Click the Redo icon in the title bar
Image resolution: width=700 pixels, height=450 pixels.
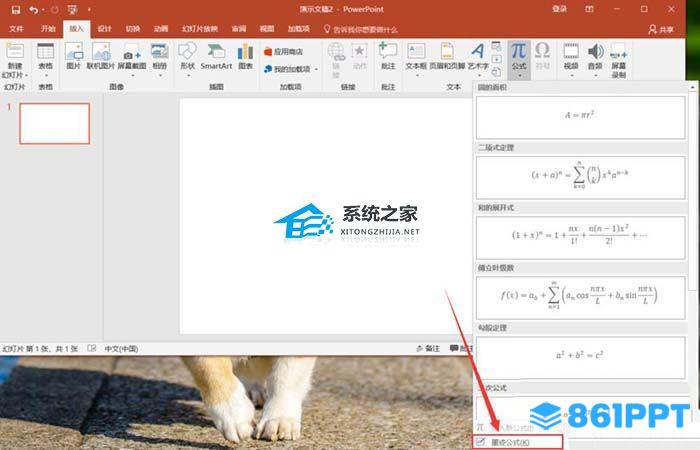pyautogui.click(x=54, y=9)
